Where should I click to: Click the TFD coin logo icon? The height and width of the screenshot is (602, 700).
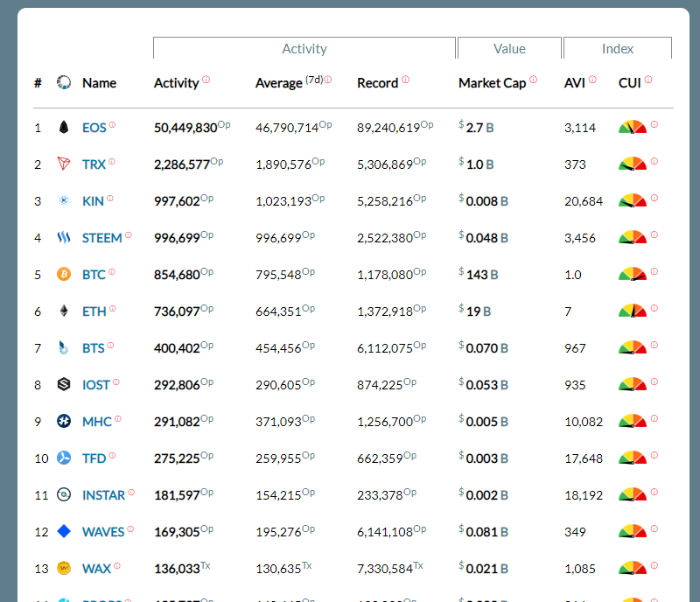point(64,458)
